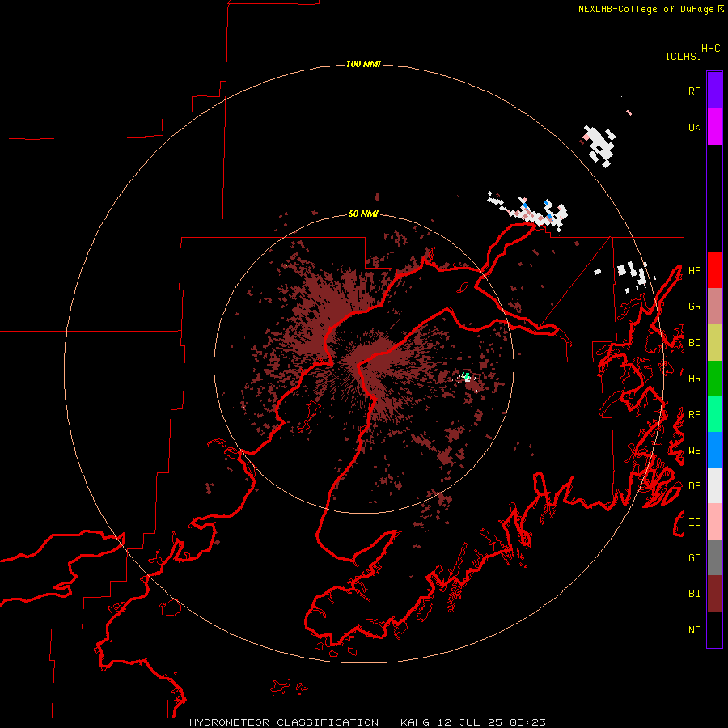Click the DS legend label
The height and width of the screenshot is (728, 728).
(694, 486)
